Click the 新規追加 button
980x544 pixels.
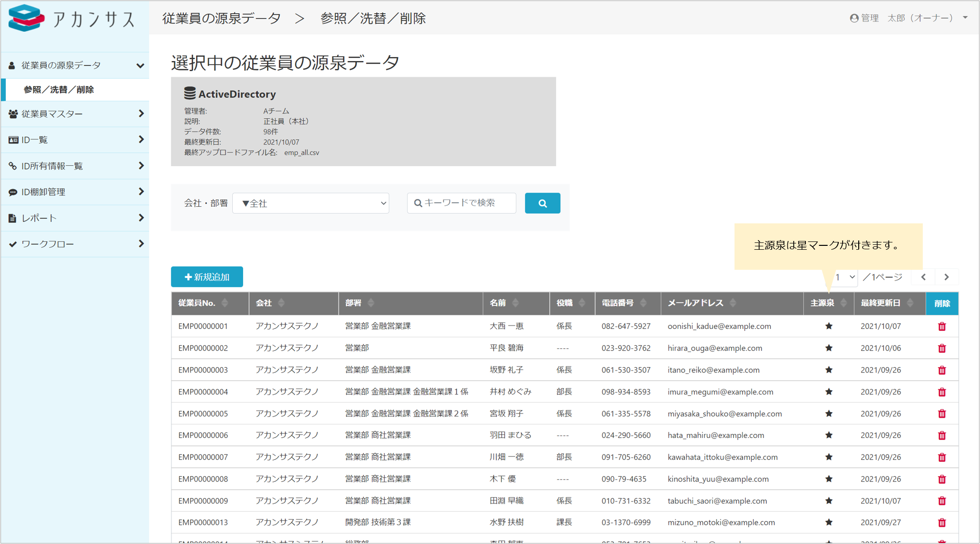pos(207,277)
